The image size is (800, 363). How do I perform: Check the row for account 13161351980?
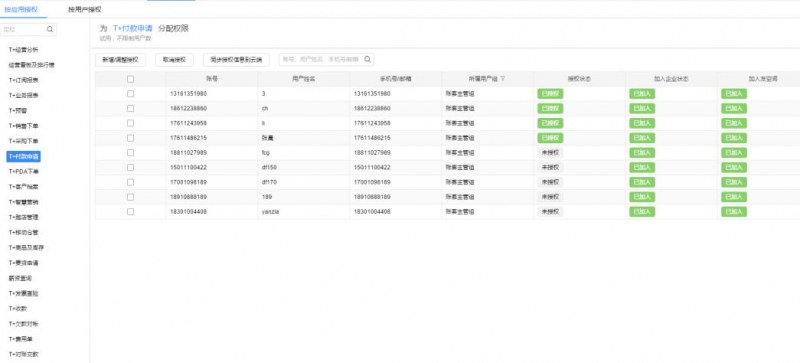point(131,94)
